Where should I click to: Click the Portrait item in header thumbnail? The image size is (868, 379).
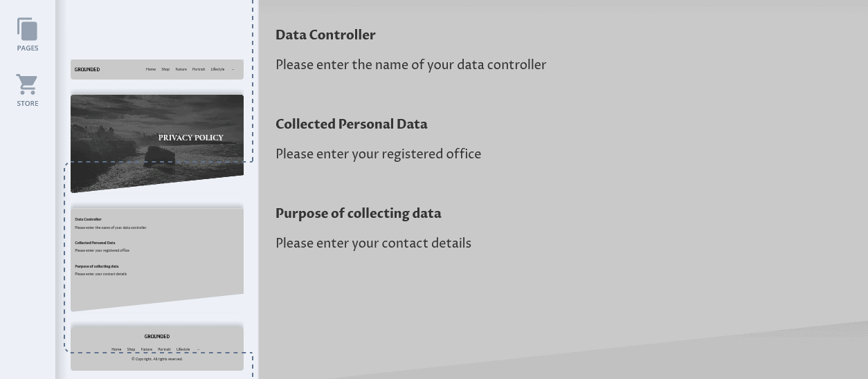pyautogui.click(x=199, y=69)
